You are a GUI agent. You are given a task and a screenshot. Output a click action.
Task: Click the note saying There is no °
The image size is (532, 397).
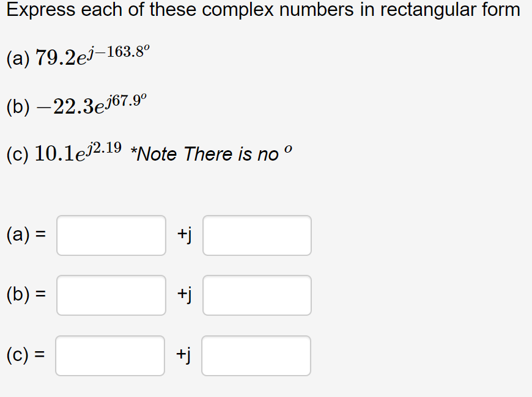coord(211,154)
